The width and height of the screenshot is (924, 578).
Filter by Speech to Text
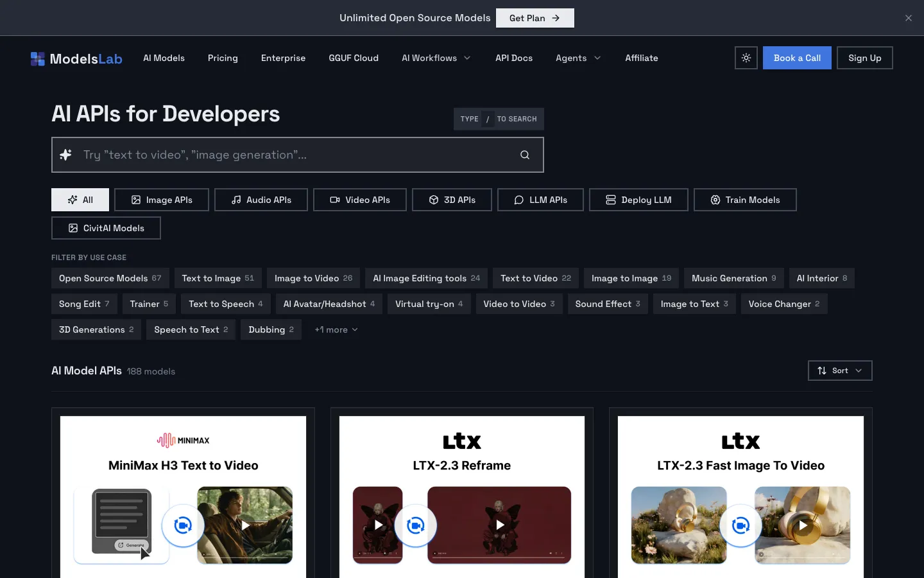pos(191,329)
